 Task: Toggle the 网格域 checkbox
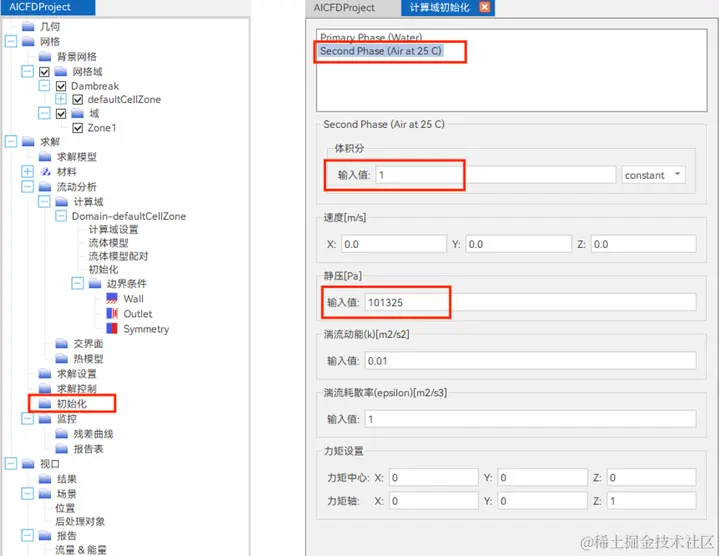click(x=44, y=72)
